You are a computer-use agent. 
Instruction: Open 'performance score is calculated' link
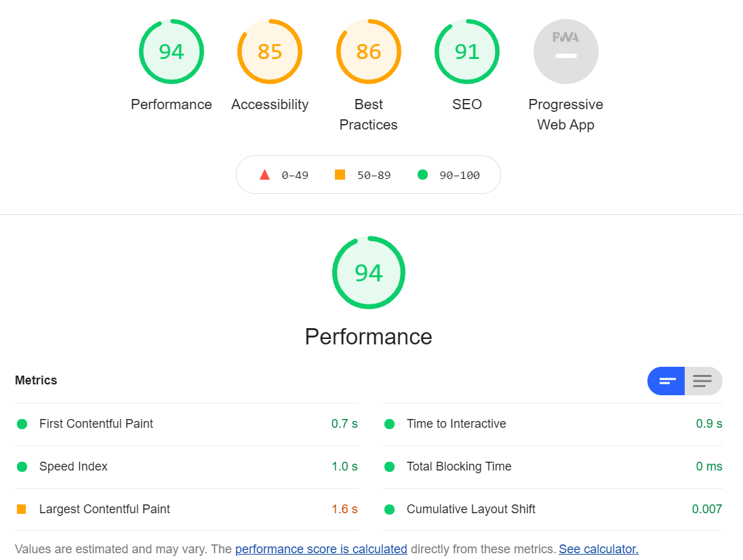coord(321,549)
